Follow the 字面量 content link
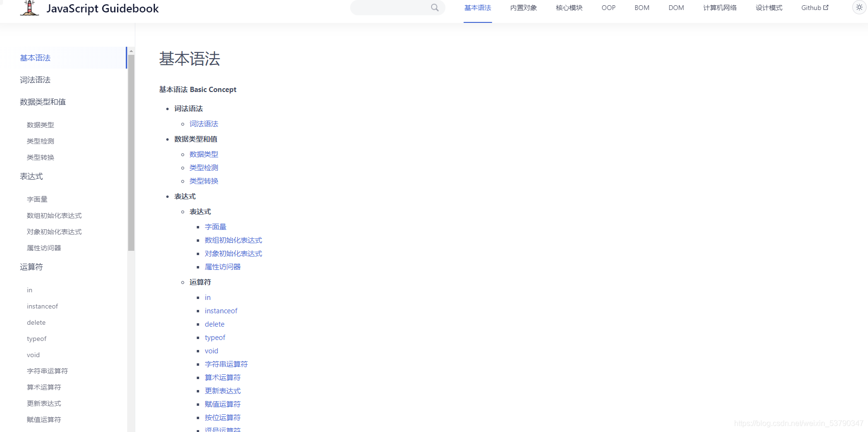Image resolution: width=868 pixels, height=432 pixels. click(216, 226)
